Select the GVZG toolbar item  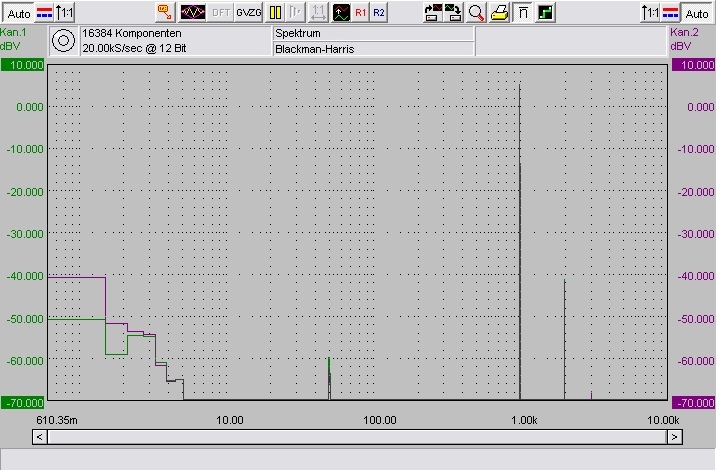pos(249,13)
